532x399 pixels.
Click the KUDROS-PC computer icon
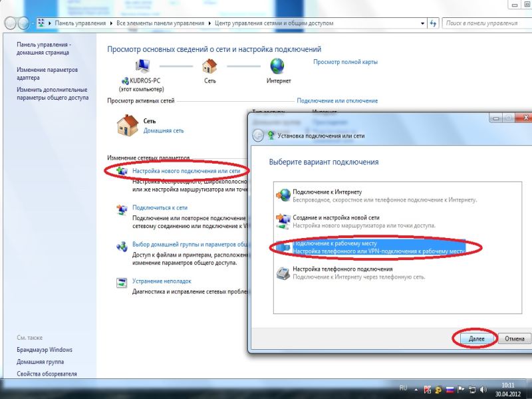[x=142, y=66]
